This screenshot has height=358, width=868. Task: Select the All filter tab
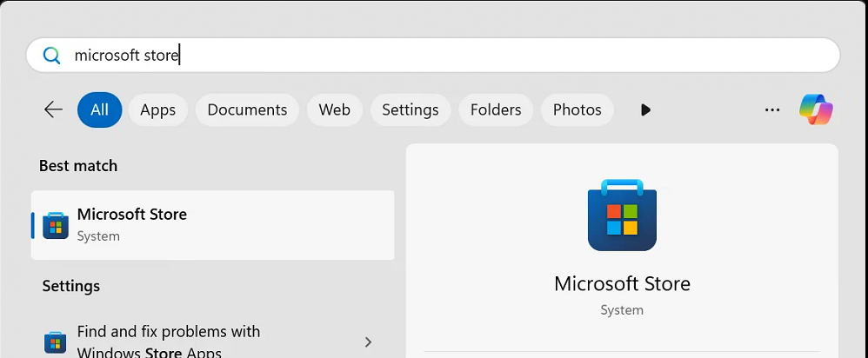100,109
